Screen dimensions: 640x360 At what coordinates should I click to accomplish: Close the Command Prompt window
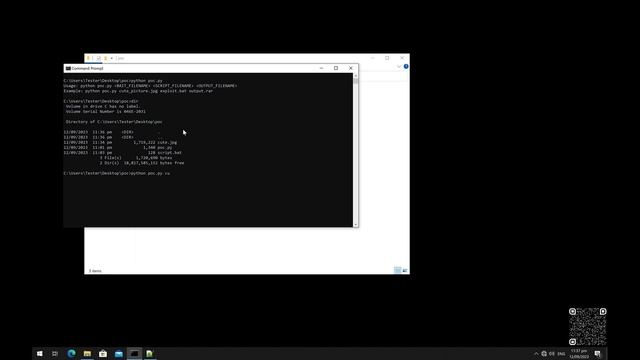coord(351,68)
